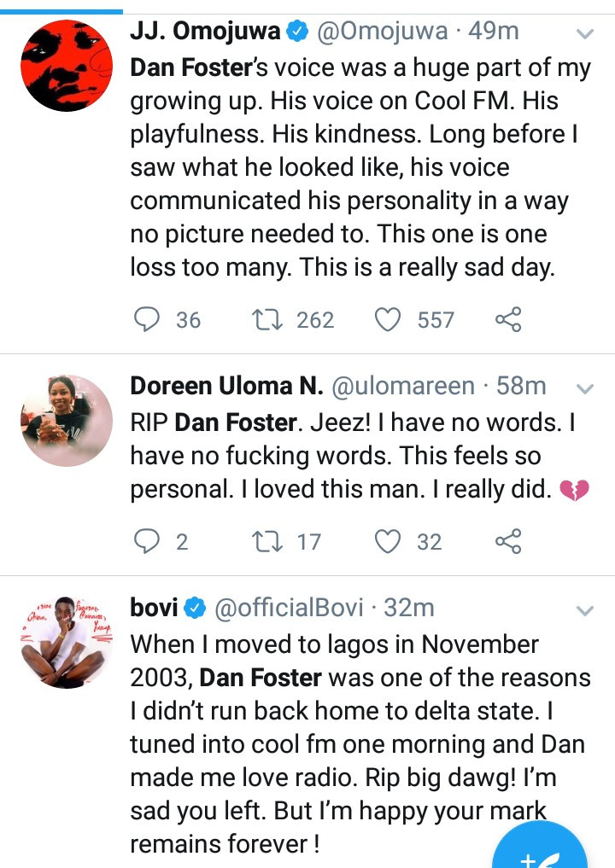
Task: View Doreen Uloma N.'s profile avatar
Action: [x=67, y=421]
